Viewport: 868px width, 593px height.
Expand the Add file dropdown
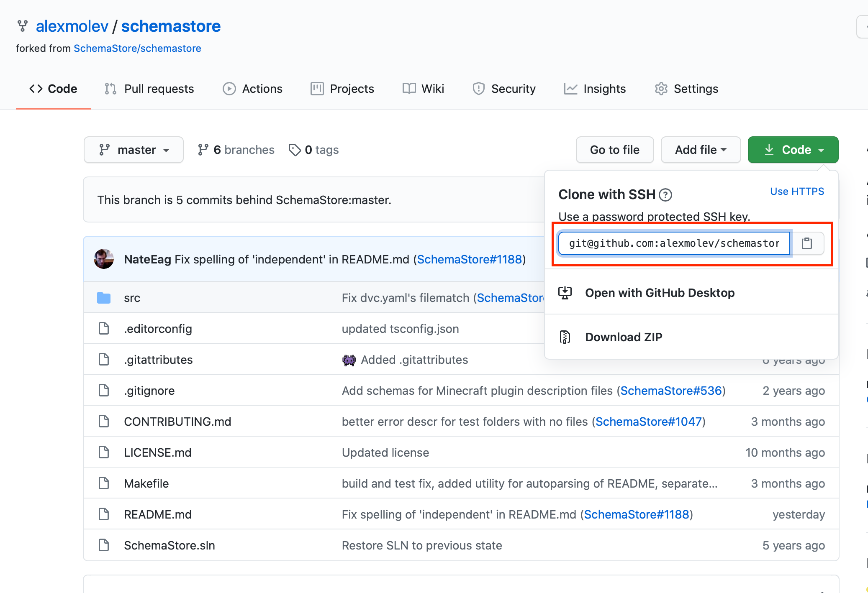tap(701, 150)
